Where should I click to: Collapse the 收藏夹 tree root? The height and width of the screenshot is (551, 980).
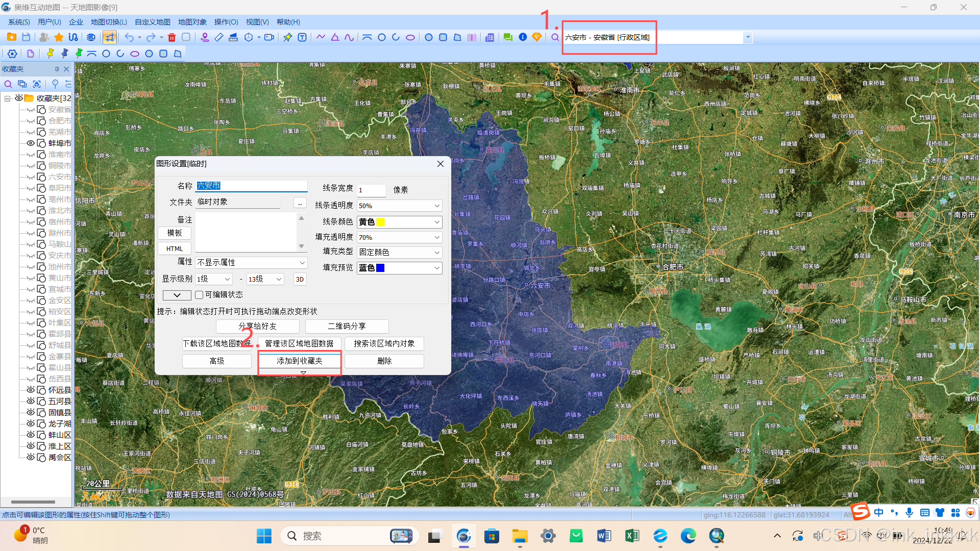point(8,98)
